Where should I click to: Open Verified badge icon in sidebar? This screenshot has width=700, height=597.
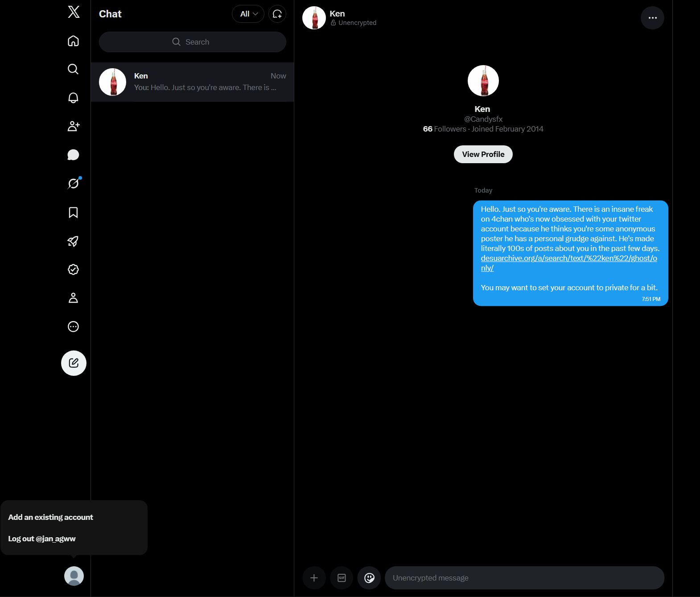click(x=73, y=269)
